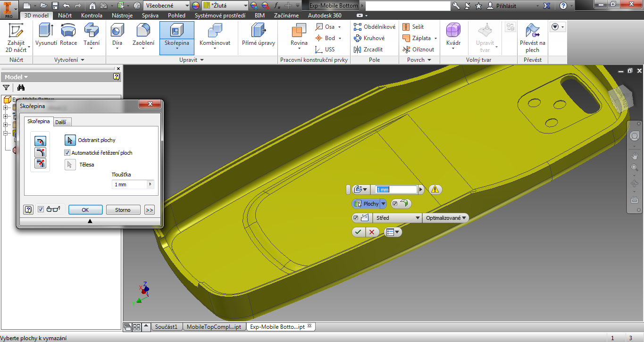This screenshot has width=644, height=342.
Task: Open mini-toolbar options menu dropdown
Action: 393,232
